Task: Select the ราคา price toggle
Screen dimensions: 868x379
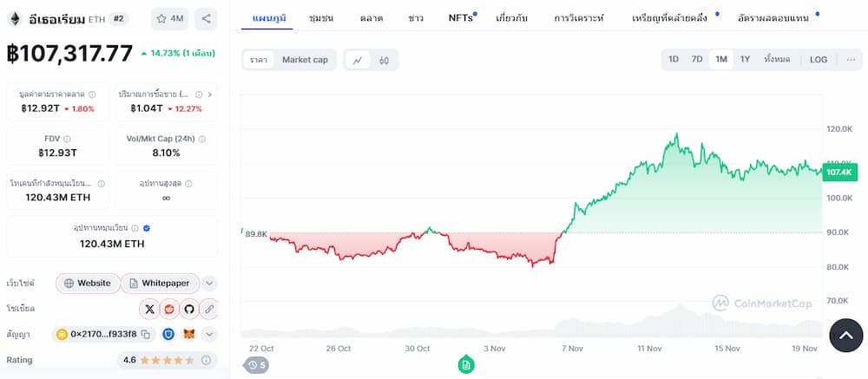Action: [258, 60]
